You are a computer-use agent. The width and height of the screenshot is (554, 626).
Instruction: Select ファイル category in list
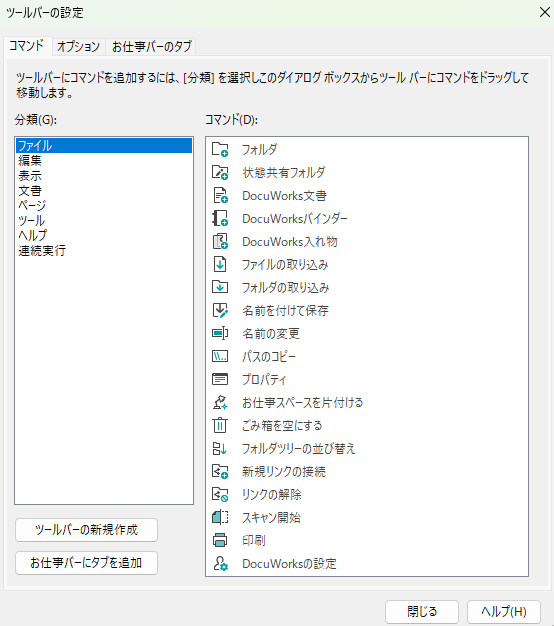[x=104, y=146]
